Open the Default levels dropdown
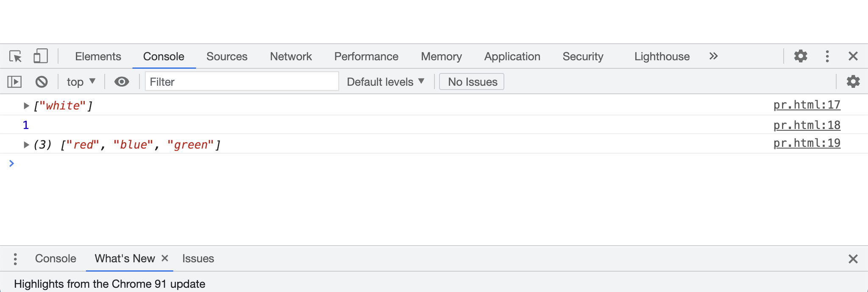868x292 pixels. point(385,82)
